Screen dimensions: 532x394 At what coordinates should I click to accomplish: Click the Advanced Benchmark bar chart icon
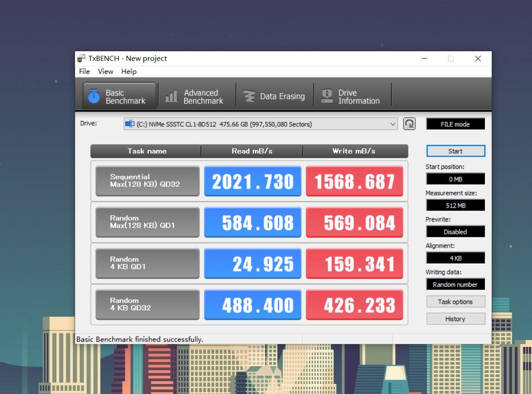pos(171,96)
